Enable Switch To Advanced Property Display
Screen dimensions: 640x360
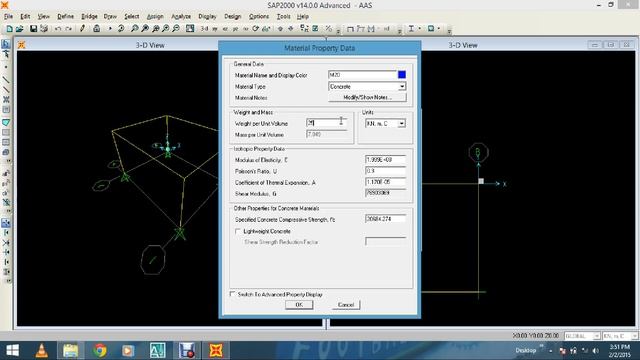click(x=232, y=294)
